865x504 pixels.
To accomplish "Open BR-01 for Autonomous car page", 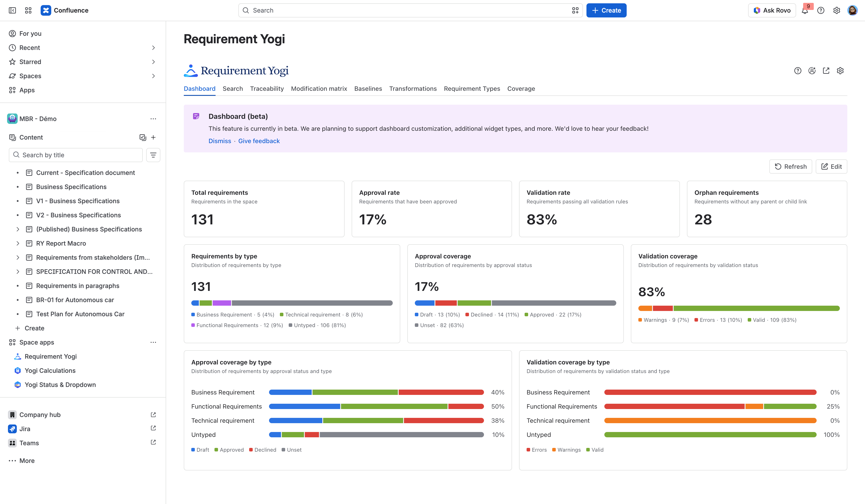I will click(x=75, y=300).
